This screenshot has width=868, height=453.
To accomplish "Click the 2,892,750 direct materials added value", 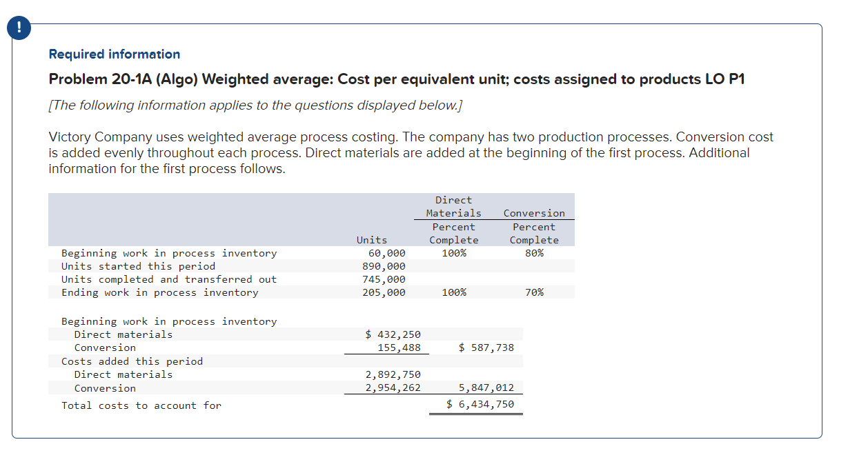I will pos(393,374).
